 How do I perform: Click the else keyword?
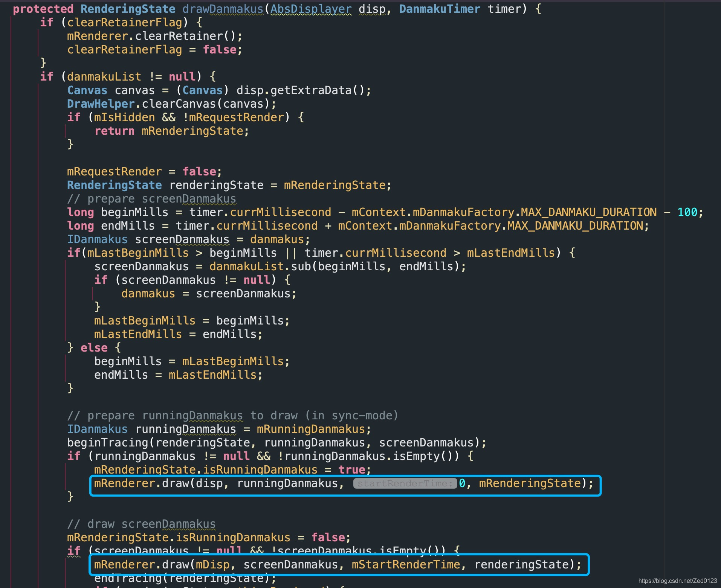(x=94, y=348)
